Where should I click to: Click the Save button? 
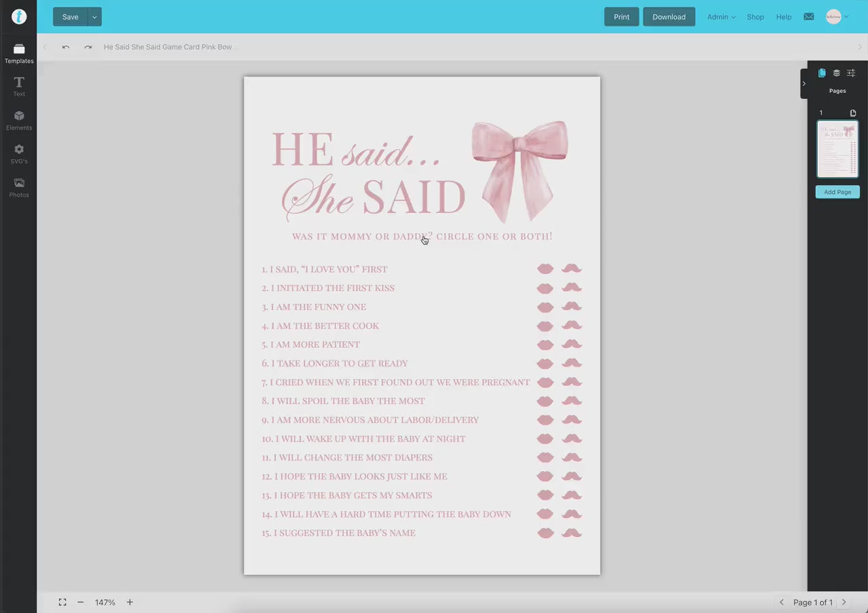point(71,17)
